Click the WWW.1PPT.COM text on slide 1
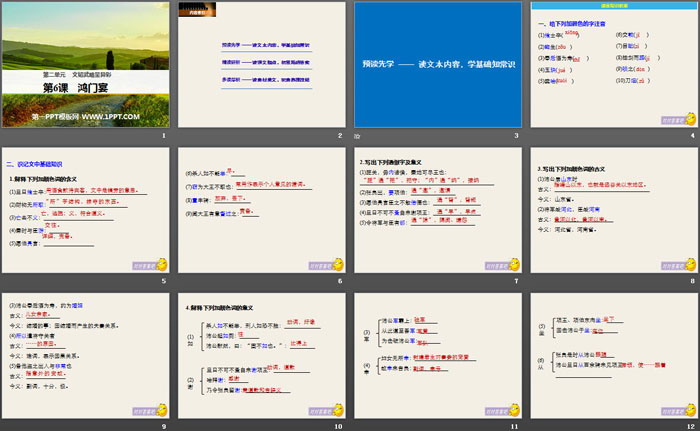The image size is (700, 431). (110, 116)
